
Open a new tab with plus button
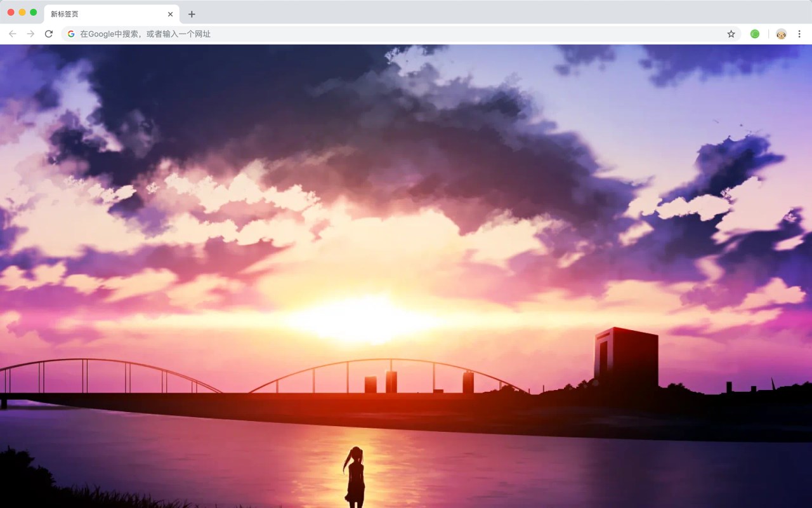(192, 14)
